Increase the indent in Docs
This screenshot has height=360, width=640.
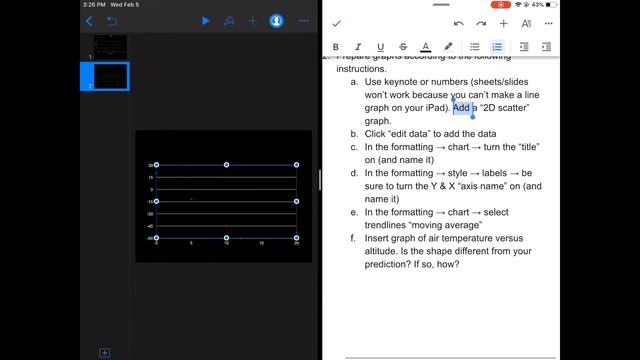[546, 47]
